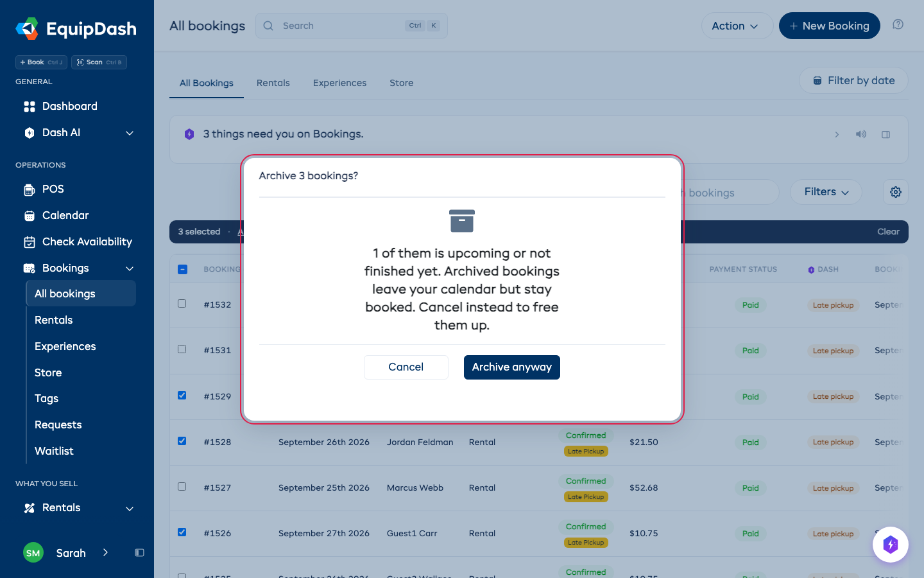Switch to the Experiences tab
The image size is (924, 578).
[340, 83]
